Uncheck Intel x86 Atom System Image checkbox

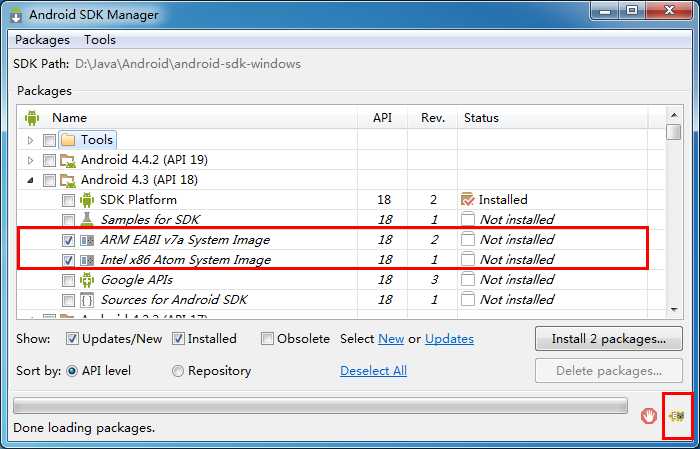pos(68,260)
